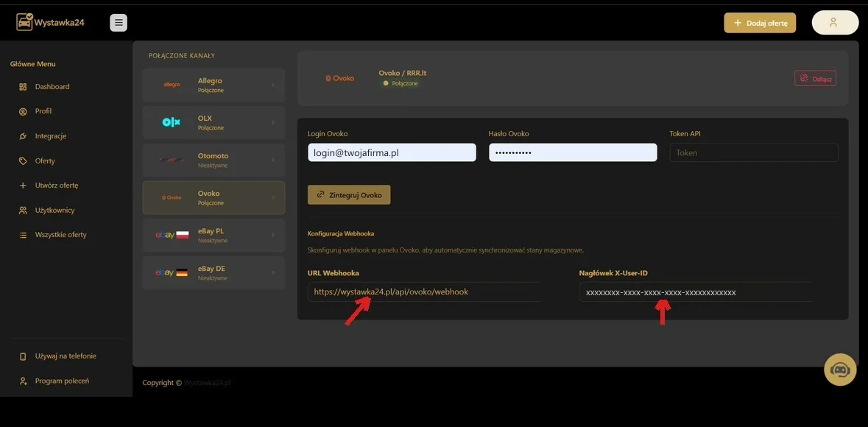Expand OLX channel chevron
Image resolution: width=868 pixels, height=427 pixels.
click(273, 122)
